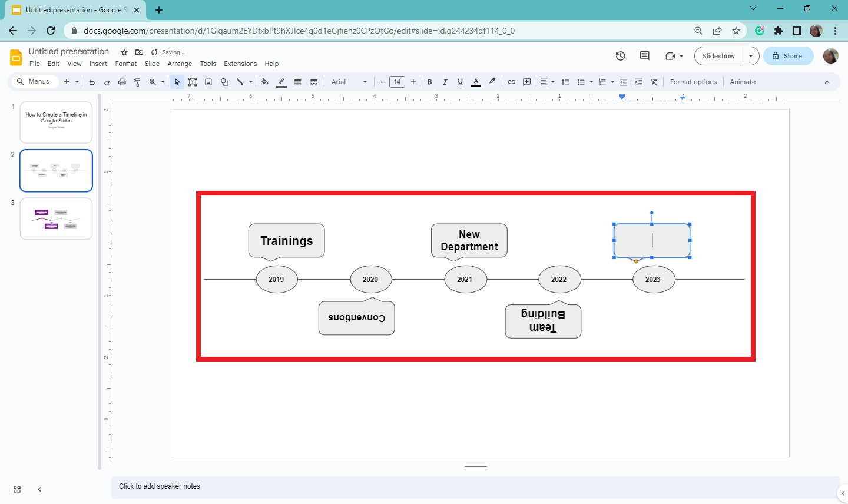Select slide 1 thumbnail in filmstrip
The image size is (848, 504).
pyautogui.click(x=56, y=122)
